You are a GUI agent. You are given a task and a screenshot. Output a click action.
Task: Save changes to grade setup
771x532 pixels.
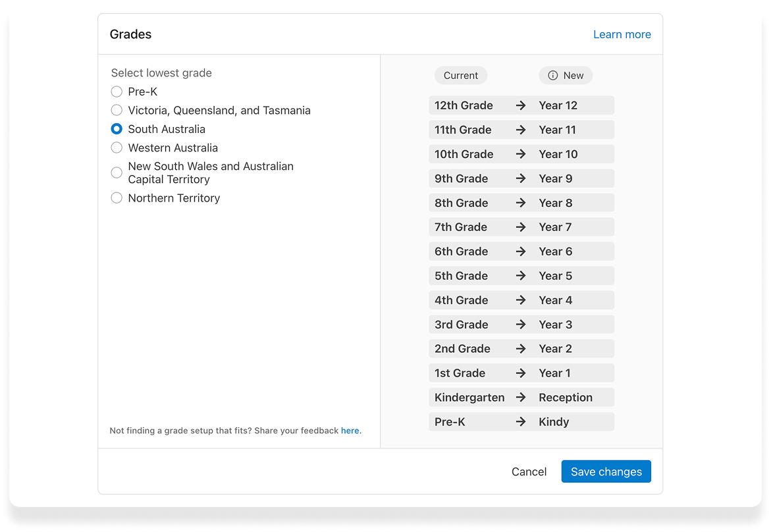pyautogui.click(x=606, y=471)
